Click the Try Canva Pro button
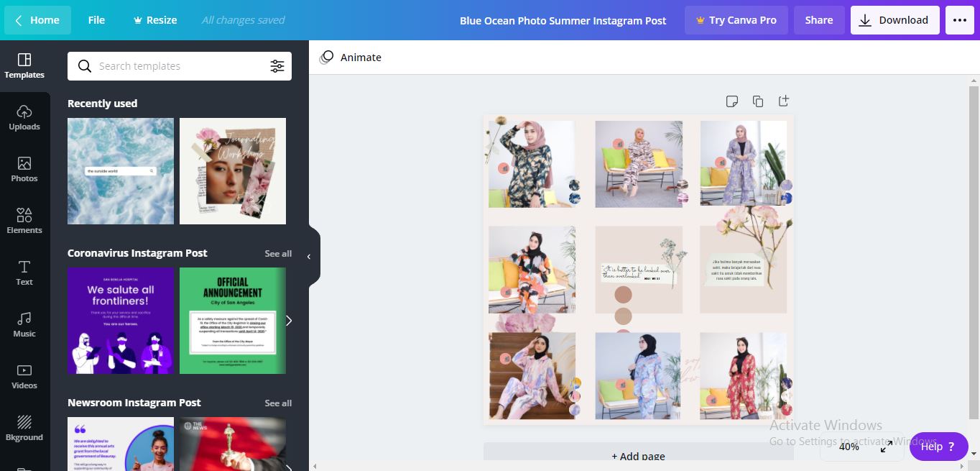Viewport: 980px width, 471px height. [x=736, y=19]
